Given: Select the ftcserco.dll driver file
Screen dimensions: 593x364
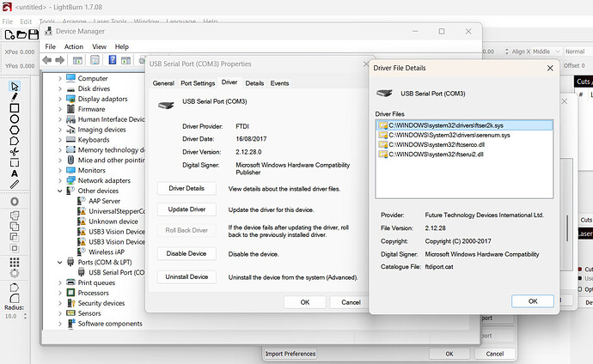Looking at the screenshot, I should pyautogui.click(x=437, y=144).
